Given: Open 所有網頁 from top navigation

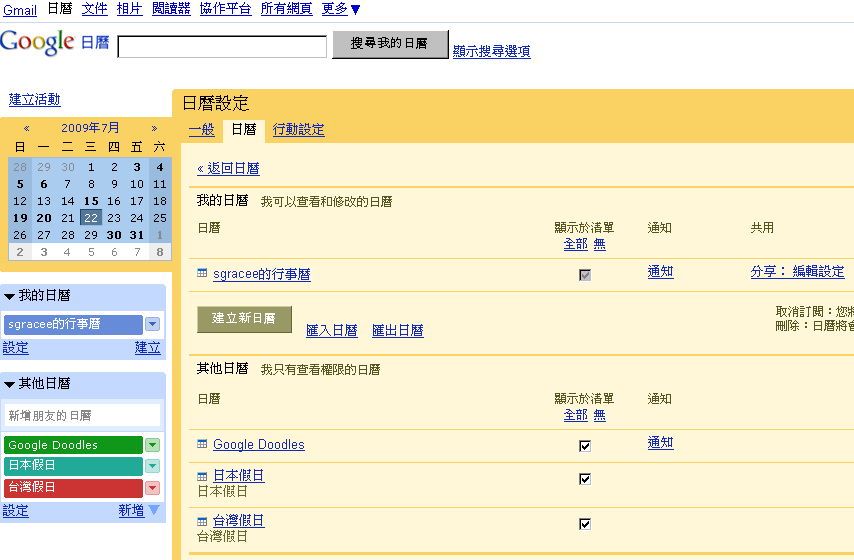Looking at the screenshot, I should 286,9.
